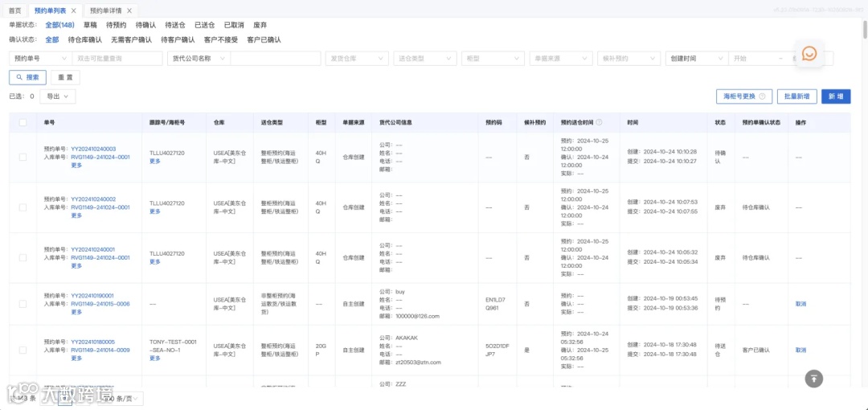Open the 预约单号 search type dropdown

[x=41, y=58]
